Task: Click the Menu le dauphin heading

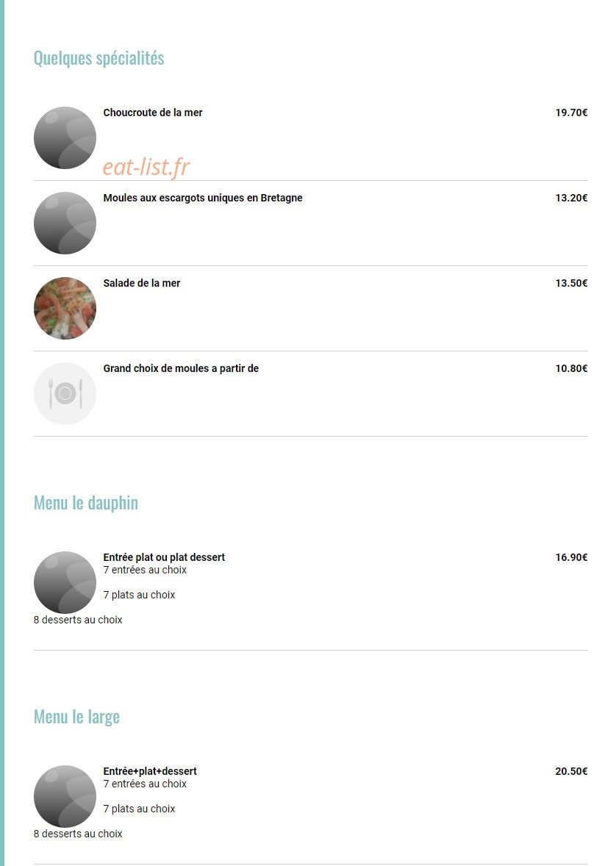Action: 85,503
